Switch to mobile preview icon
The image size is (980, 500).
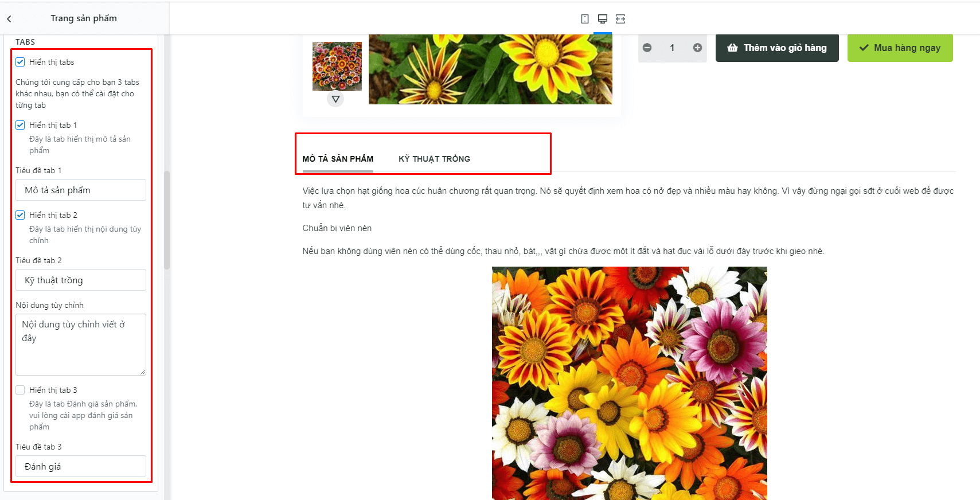(x=584, y=19)
